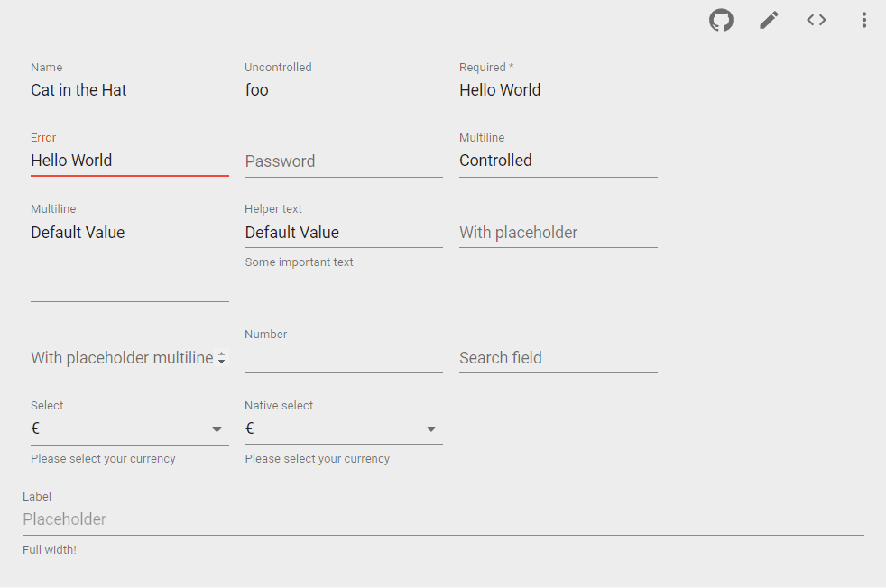Click the Multiline Controlled text field

pos(558,161)
